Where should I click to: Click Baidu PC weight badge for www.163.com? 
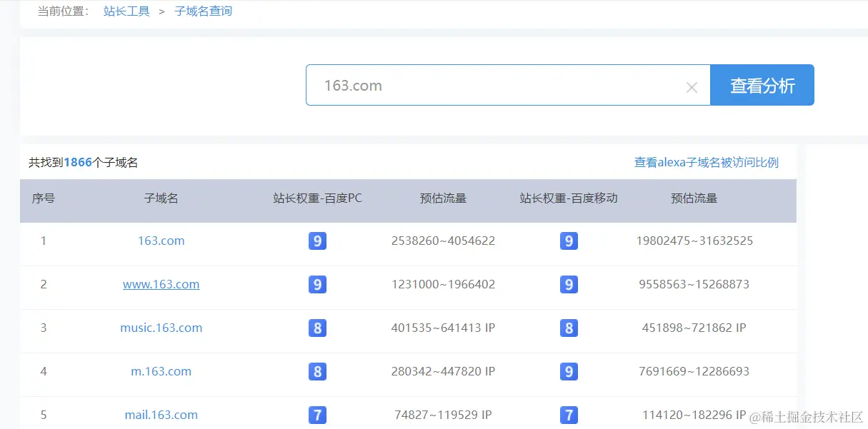(318, 284)
